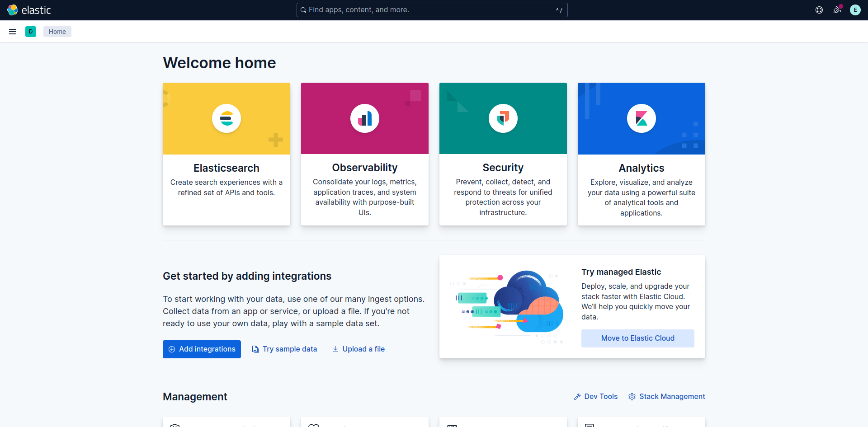Open the Dev Tools link

pos(596,397)
